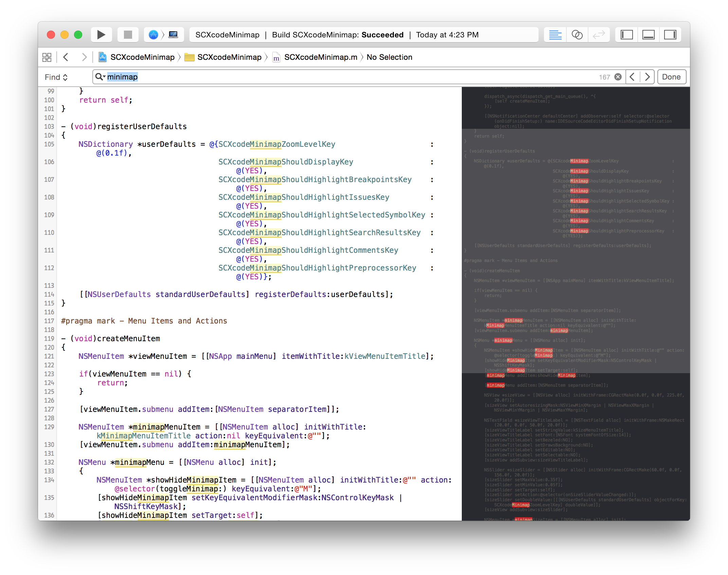The image size is (728, 575).
Task: Open search options magnifier dropdown
Action: (100, 77)
